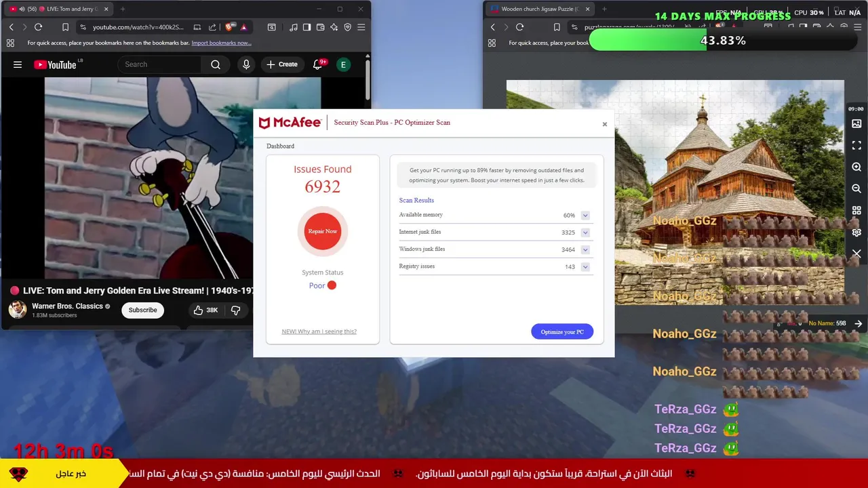Zoom in on the jigsaw puzzle
This screenshot has width=868, height=488.
(856, 167)
